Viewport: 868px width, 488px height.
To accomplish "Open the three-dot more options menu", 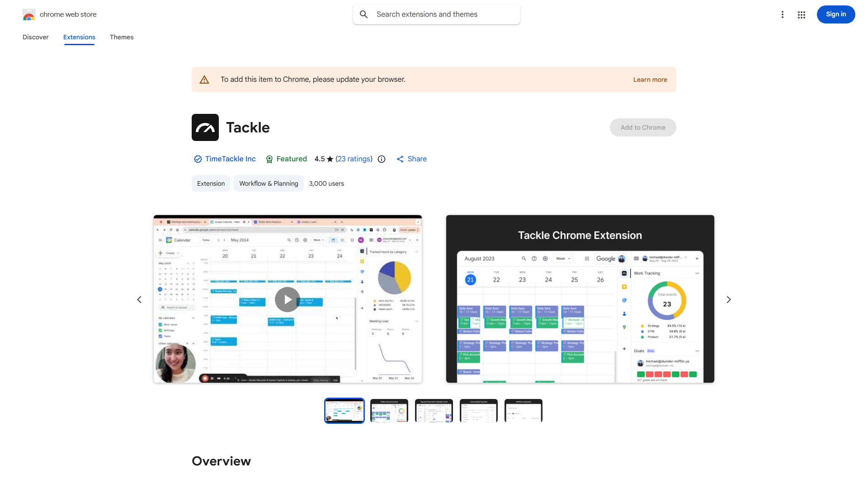I will click(782, 14).
